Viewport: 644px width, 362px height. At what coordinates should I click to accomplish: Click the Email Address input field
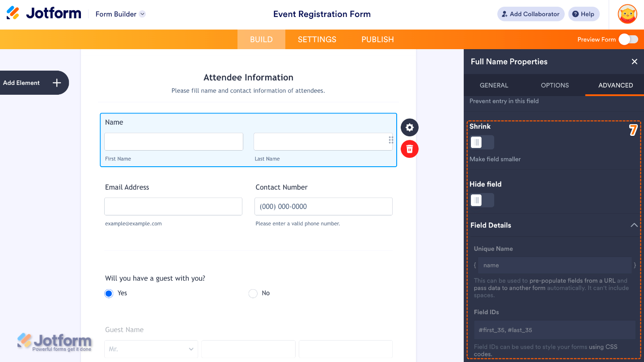[x=173, y=206]
